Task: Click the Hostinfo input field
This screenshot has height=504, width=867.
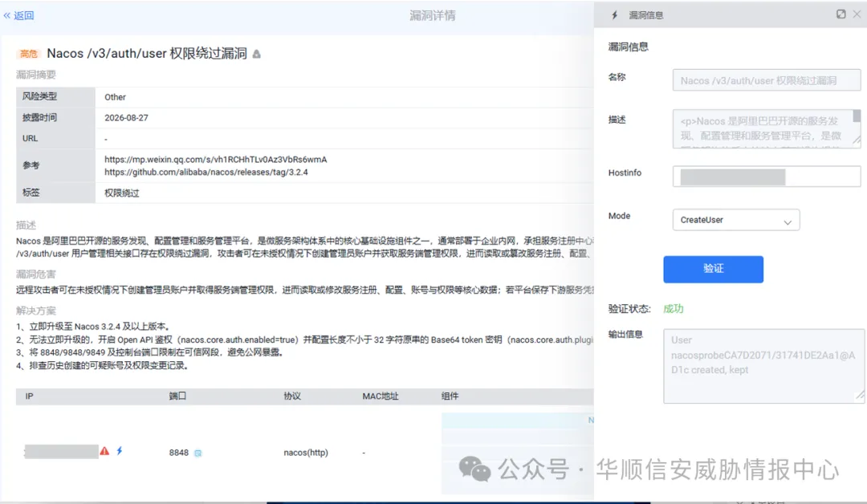Action: click(767, 177)
